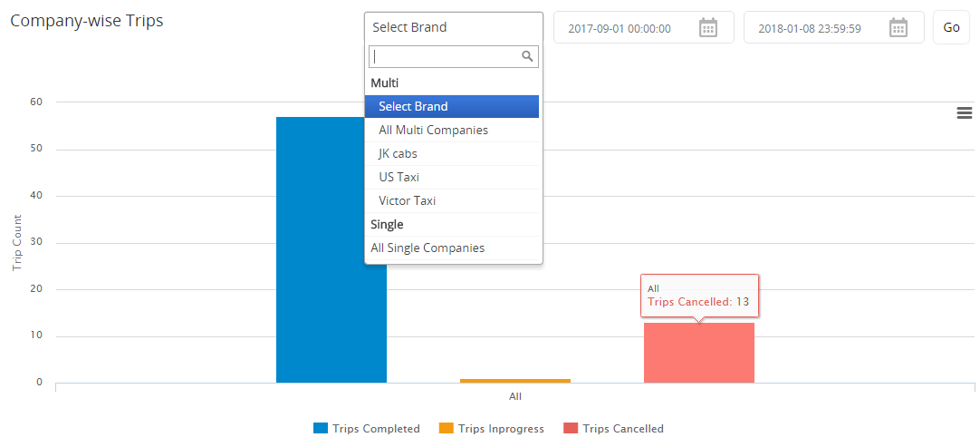Toggle Trips Inprogress legend series
The image size is (980, 447).
[501, 429]
